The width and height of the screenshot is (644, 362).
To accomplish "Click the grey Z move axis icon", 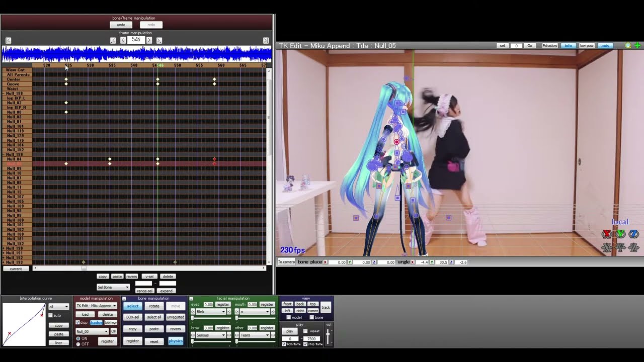I will [x=634, y=247].
